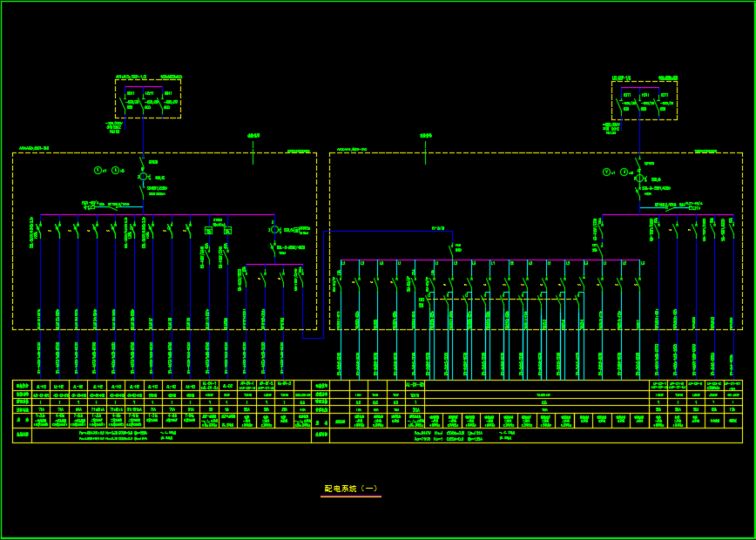
Task: Pick the small dashed switch box above the left cabinet
Action: coord(148,98)
